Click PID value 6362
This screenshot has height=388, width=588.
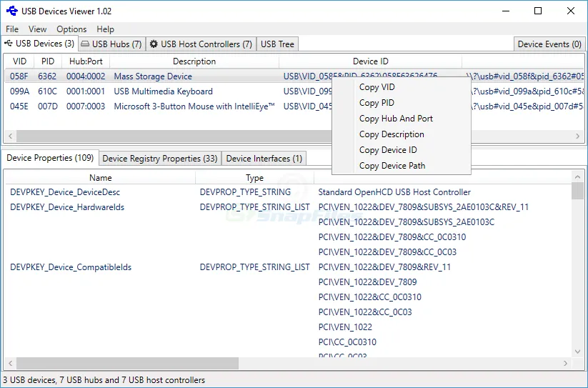[x=47, y=76]
